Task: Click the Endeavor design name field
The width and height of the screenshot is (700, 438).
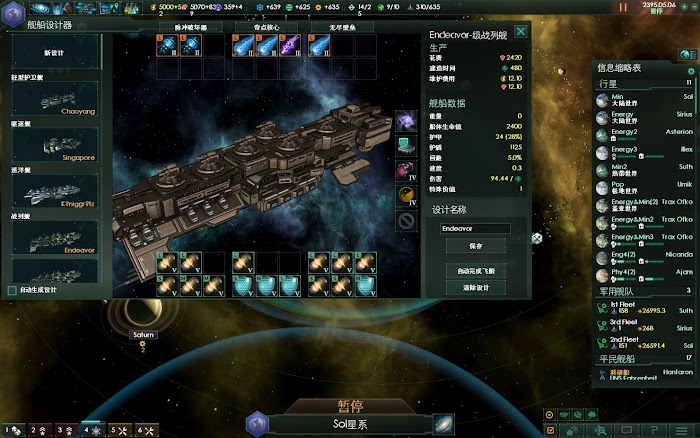Action: (x=475, y=229)
